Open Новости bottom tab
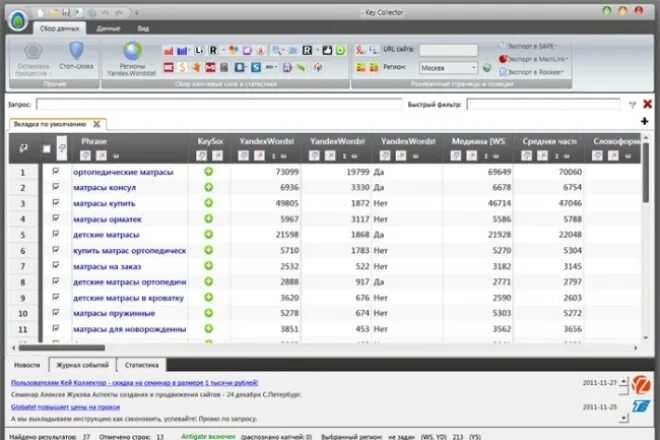This screenshot has height=440, width=660. pos(27,365)
